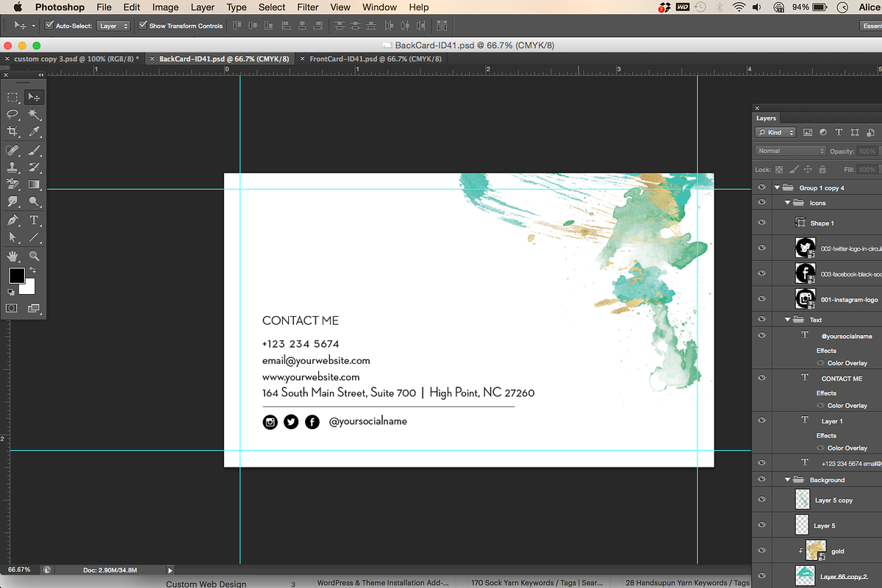Viewport: 882px width, 588px height.
Task: Open the tool preset picker arrow
Action: point(33,26)
